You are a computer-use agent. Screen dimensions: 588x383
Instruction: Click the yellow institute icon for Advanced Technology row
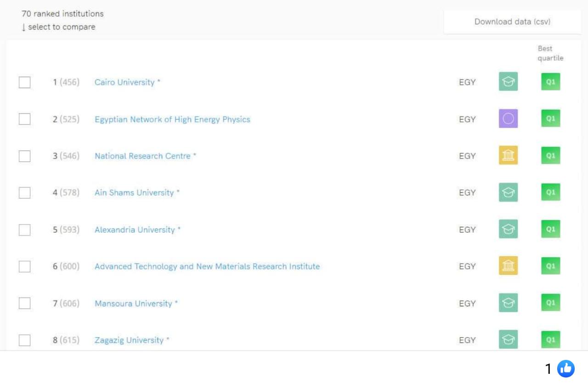click(x=508, y=266)
